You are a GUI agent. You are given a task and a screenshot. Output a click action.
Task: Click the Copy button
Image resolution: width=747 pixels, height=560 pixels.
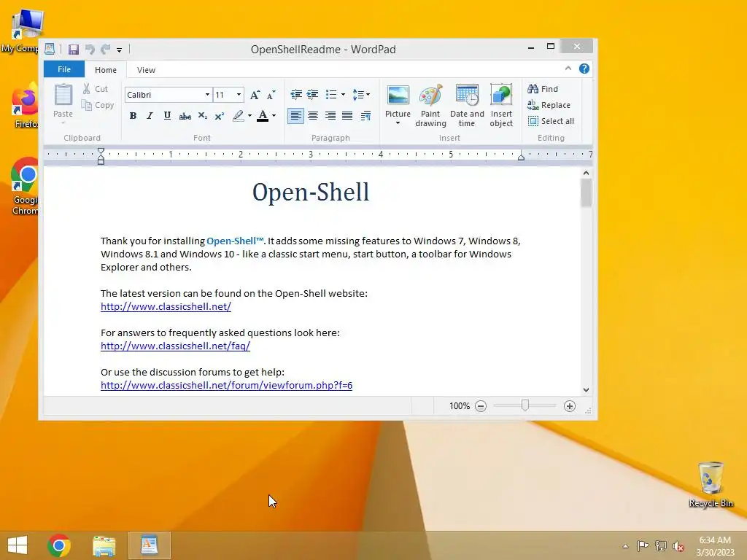(x=98, y=105)
